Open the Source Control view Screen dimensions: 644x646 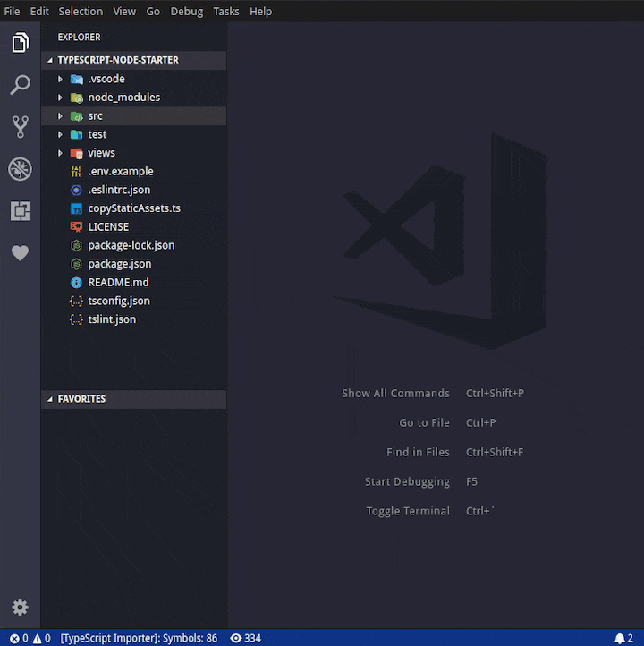tap(21, 127)
